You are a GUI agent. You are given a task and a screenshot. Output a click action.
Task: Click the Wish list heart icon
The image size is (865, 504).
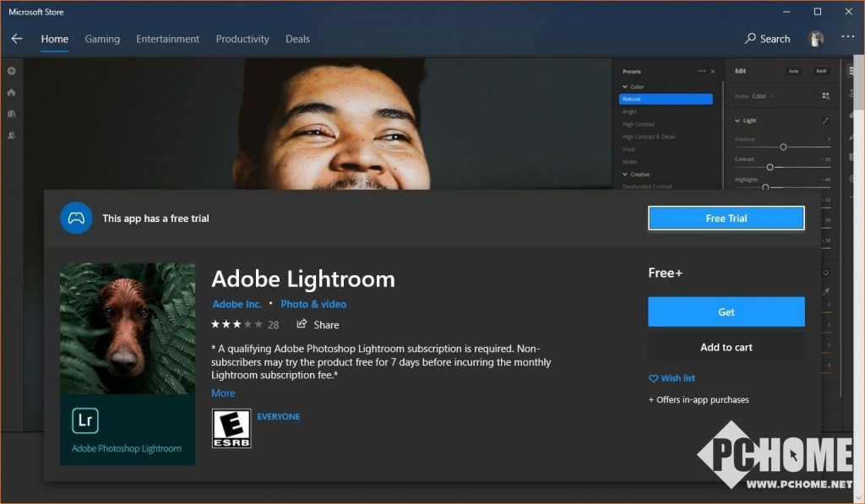click(653, 379)
